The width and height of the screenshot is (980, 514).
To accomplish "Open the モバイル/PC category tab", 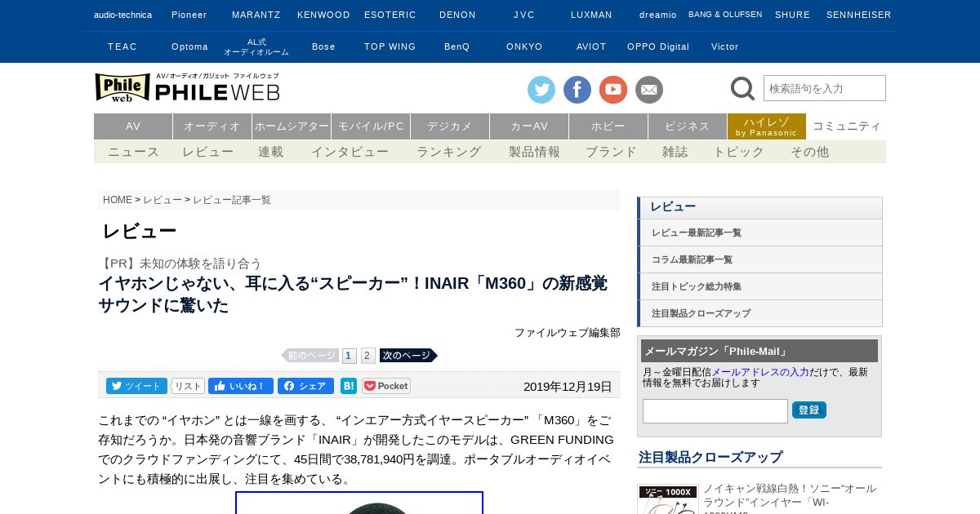I will 371,126.
